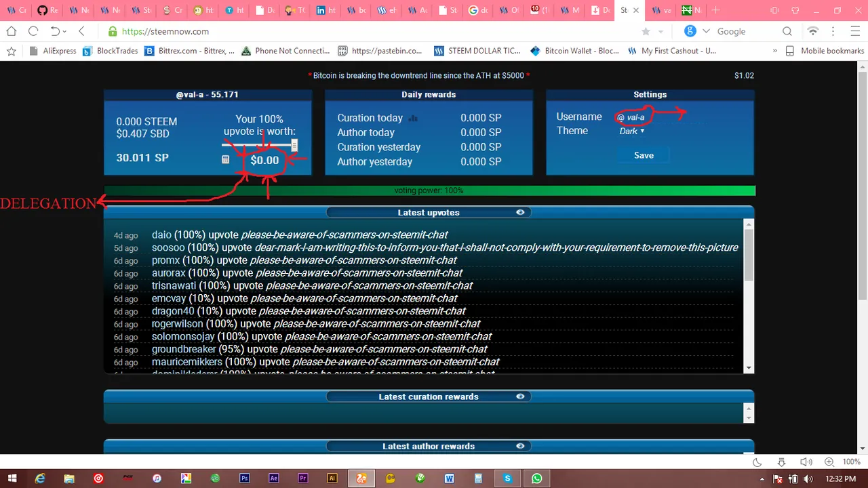Open WhatsApp from the taskbar
868x488 pixels.
(536, 479)
